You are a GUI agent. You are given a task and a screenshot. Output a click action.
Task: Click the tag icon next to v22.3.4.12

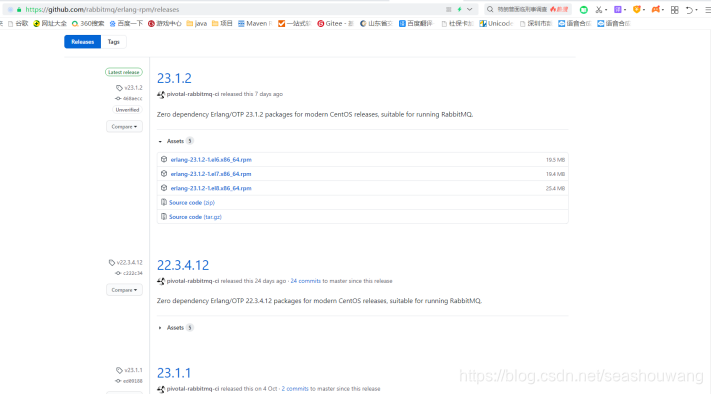click(112, 263)
